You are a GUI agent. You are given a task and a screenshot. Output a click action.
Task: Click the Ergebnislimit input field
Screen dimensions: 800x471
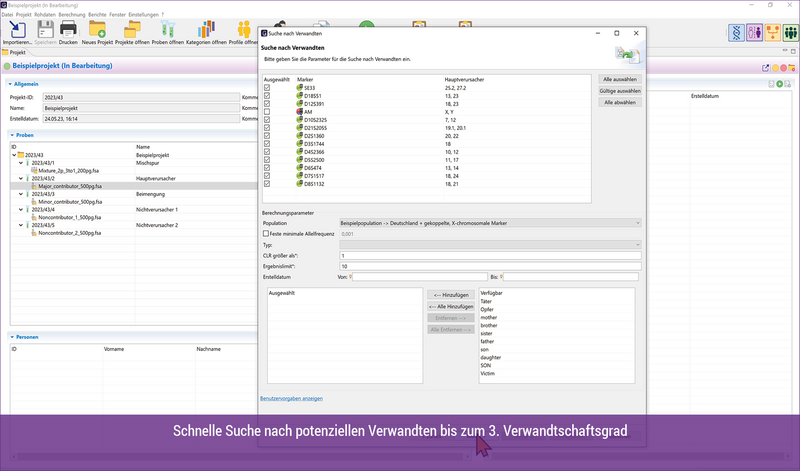[x=490, y=266]
